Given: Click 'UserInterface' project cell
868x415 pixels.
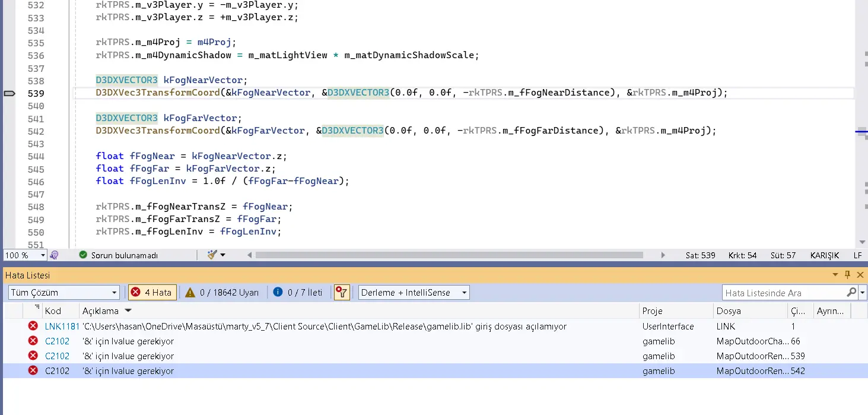Looking at the screenshot, I should tap(668, 326).
